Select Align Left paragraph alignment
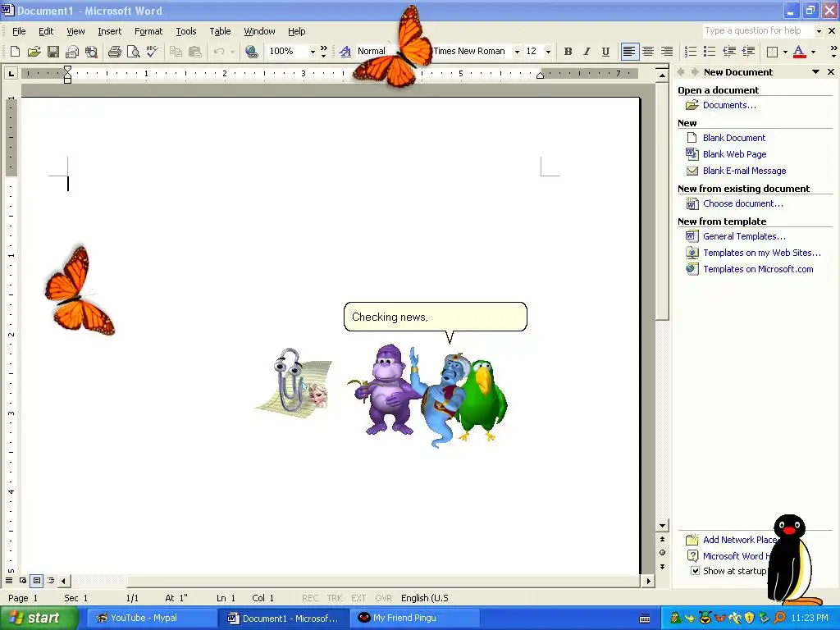Viewport: 840px width, 630px height. (x=629, y=52)
